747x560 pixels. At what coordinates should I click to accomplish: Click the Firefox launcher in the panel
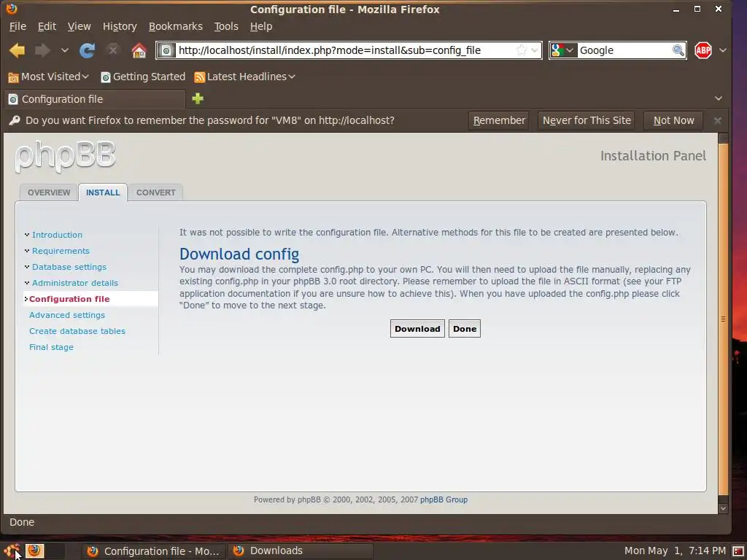pos(34,551)
